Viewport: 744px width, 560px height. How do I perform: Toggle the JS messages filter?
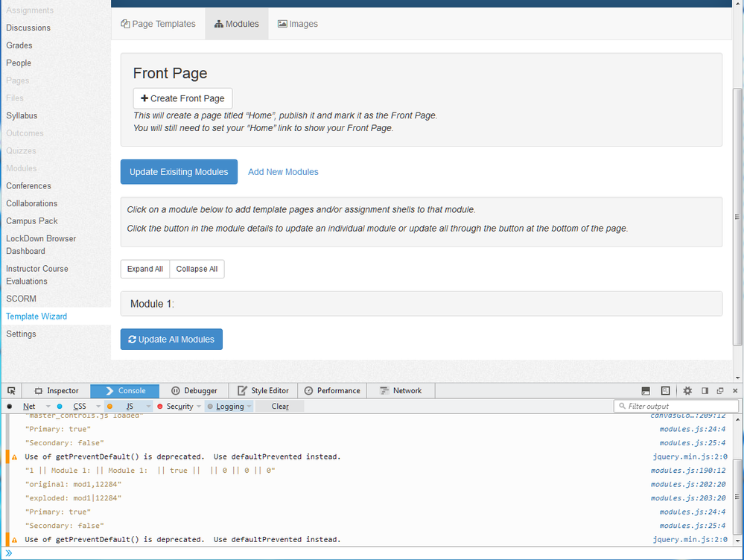130,407
